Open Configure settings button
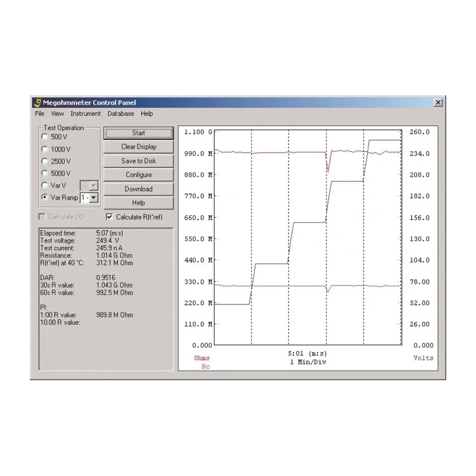Viewport: 476px width, 476px height. coord(139,175)
